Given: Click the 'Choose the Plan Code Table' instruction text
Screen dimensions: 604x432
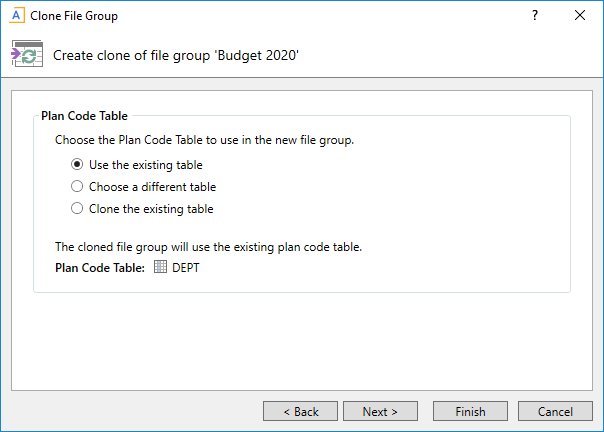Looking at the screenshot, I should point(204,141).
